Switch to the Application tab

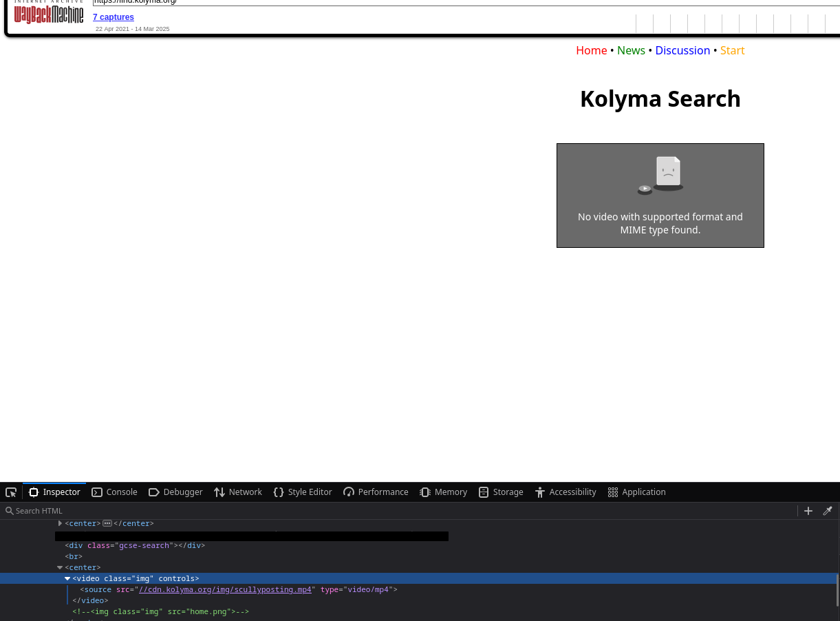click(x=637, y=492)
